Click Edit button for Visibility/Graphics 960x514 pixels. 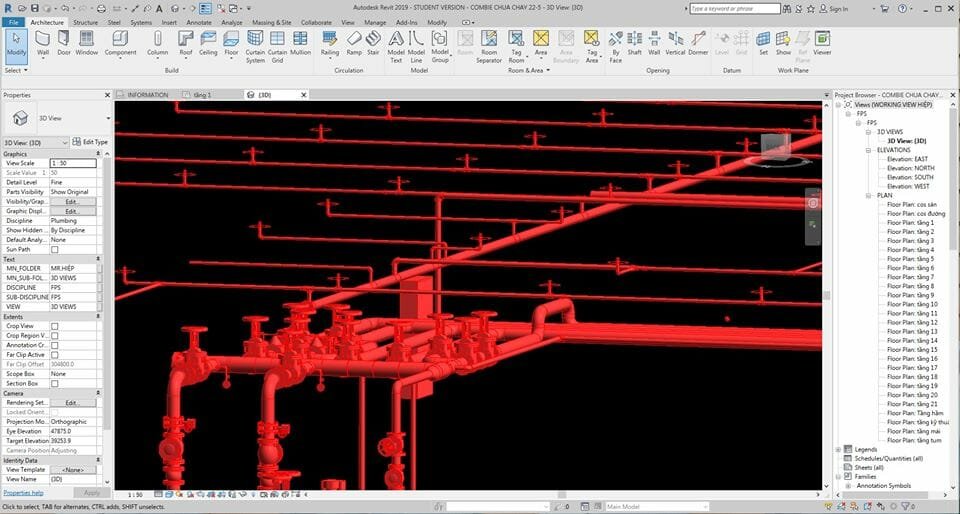[72, 201]
